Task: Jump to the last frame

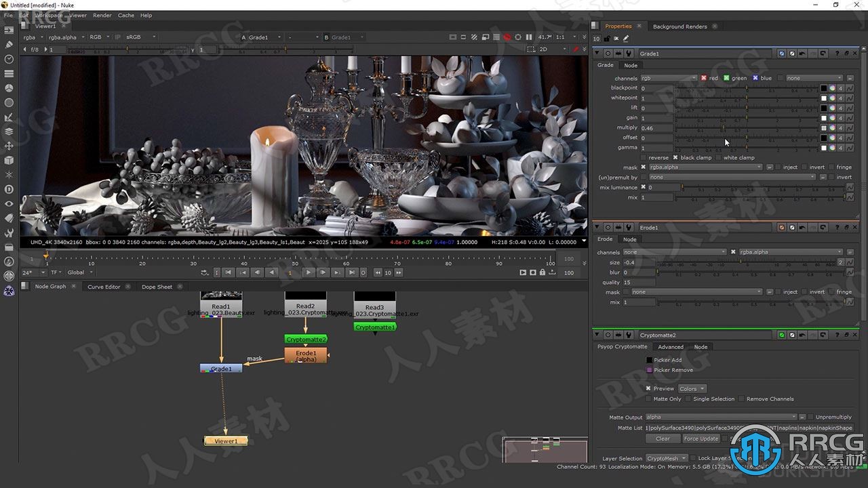Action: tap(351, 272)
